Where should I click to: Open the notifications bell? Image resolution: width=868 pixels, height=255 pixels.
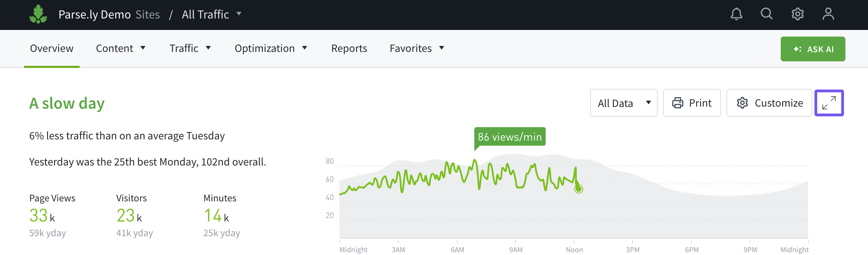736,14
